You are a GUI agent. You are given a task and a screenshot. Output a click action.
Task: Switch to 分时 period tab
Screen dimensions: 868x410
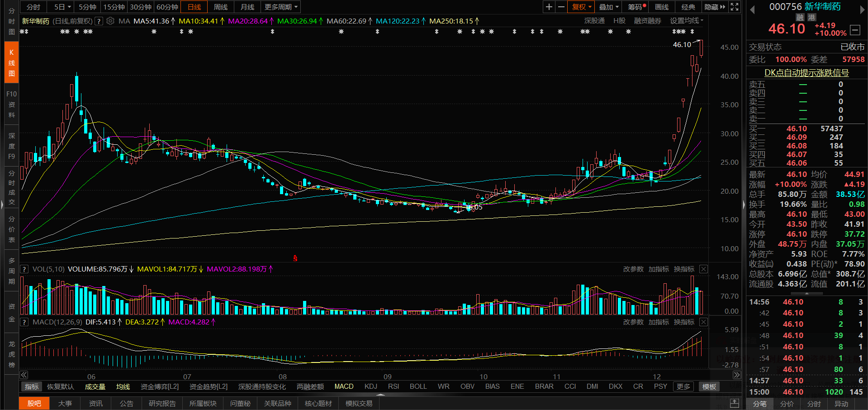33,7
